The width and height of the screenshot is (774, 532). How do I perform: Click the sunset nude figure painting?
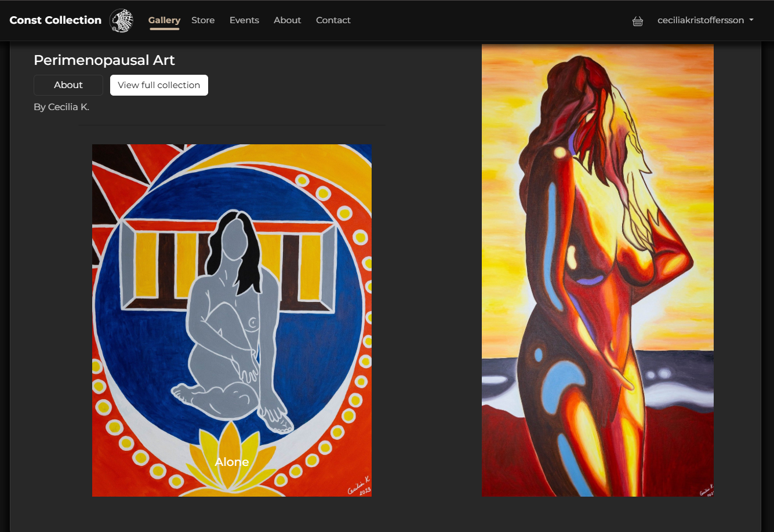pyautogui.click(x=598, y=269)
